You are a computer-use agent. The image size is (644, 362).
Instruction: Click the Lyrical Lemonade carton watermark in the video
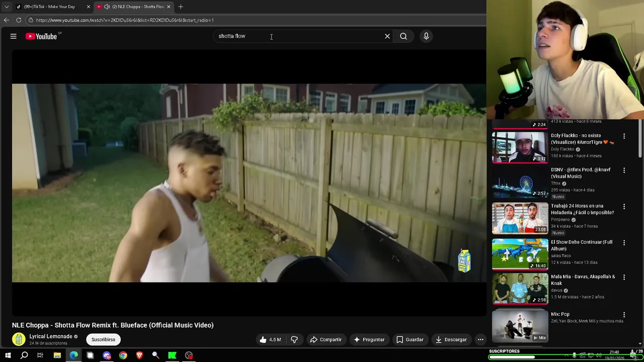pyautogui.click(x=464, y=261)
